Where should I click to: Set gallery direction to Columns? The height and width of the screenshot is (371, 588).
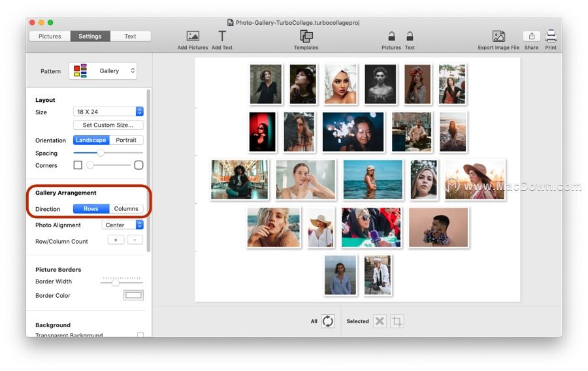[126, 208]
